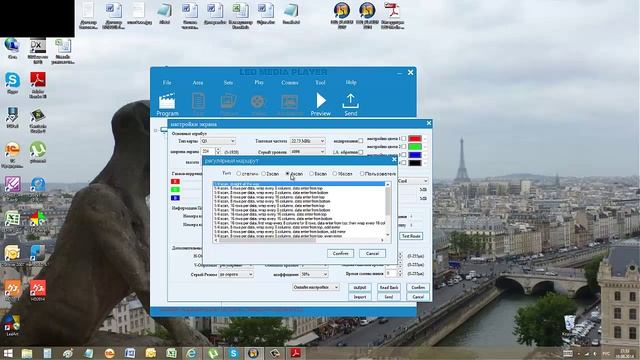This screenshot has height=360, width=640.
Task: Switch to uTorrent in the taskbar
Action: (x=212, y=353)
